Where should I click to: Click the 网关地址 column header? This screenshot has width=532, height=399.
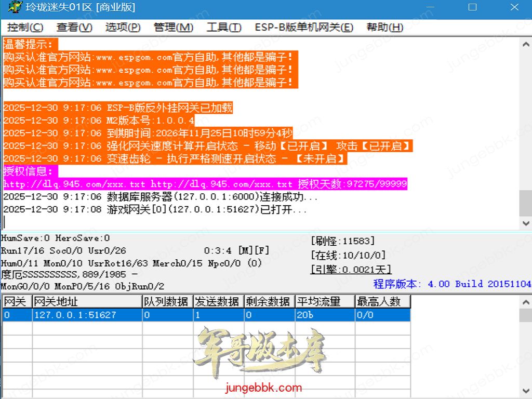tap(87, 301)
